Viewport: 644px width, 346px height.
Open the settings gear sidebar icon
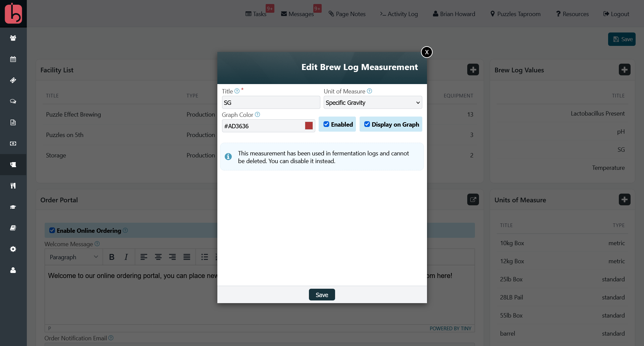13,249
